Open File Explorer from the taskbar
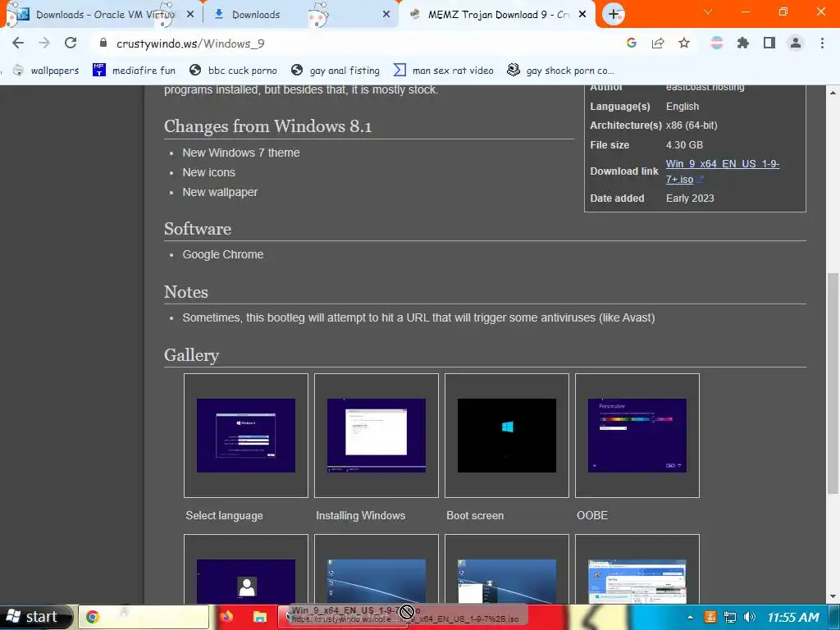The width and height of the screenshot is (840, 630). [x=259, y=617]
